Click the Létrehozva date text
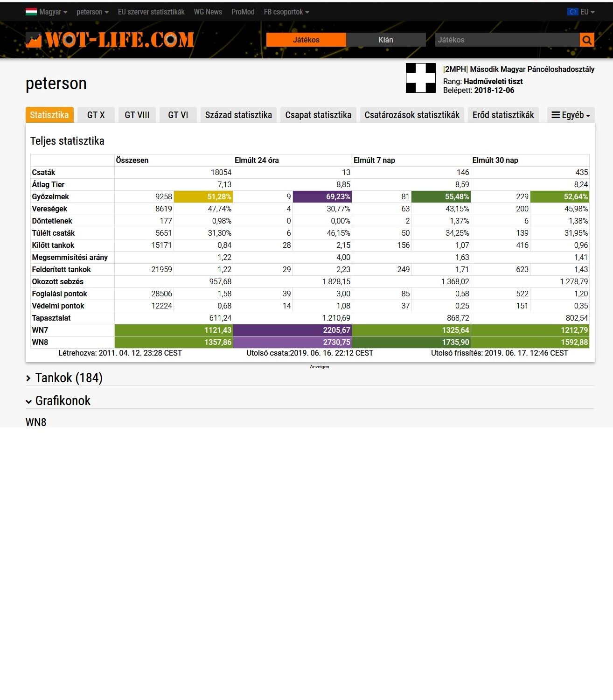 click(120, 353)
